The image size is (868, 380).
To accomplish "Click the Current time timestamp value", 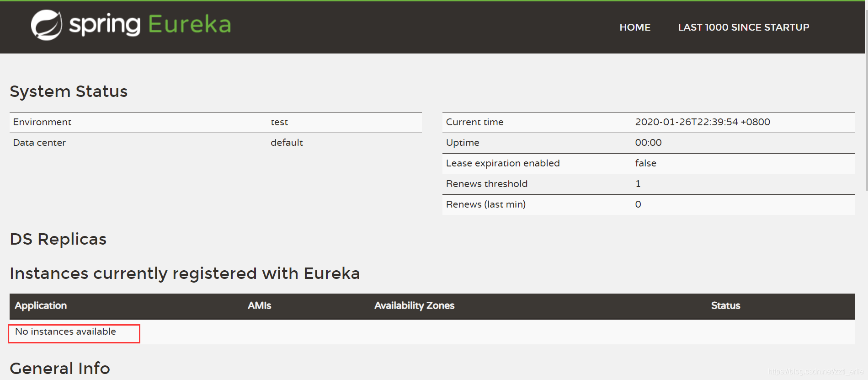I will pyautogui.click(x=702, y=122).
